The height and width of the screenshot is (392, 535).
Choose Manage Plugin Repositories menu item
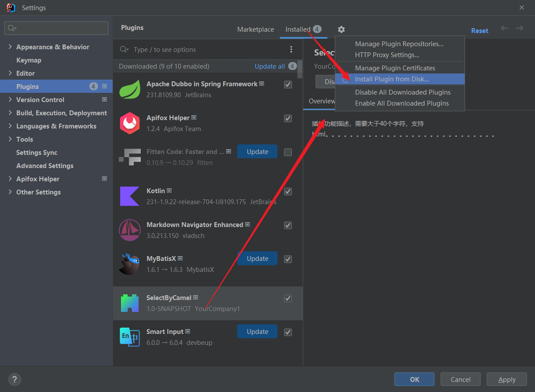pos(399,44)
